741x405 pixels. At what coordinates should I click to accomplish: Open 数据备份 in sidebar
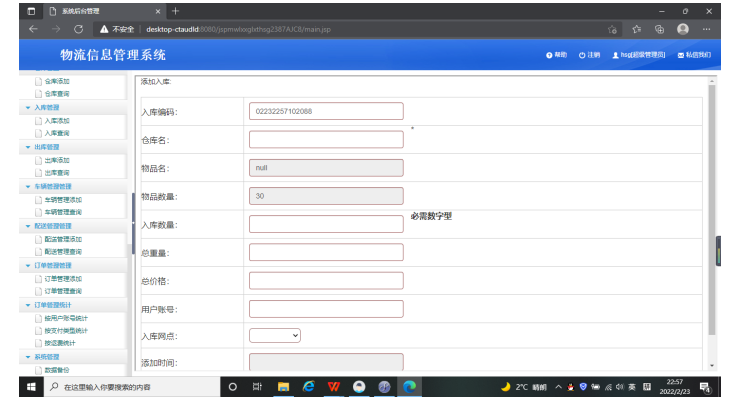[57, 370]
